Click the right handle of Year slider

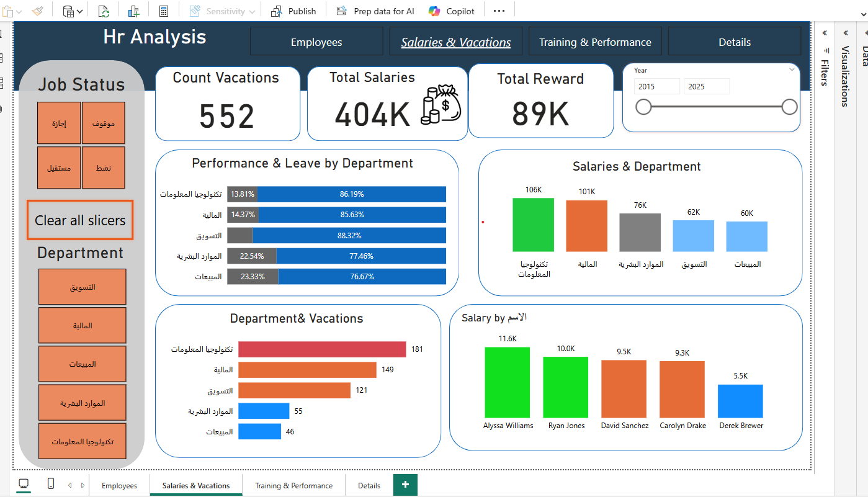click(789, 107)
